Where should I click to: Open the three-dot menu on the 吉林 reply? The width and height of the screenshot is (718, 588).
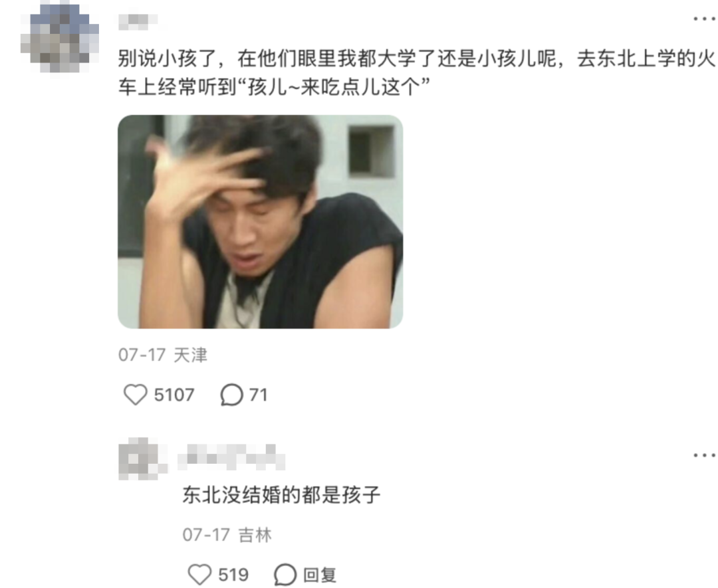pos(704,455)
